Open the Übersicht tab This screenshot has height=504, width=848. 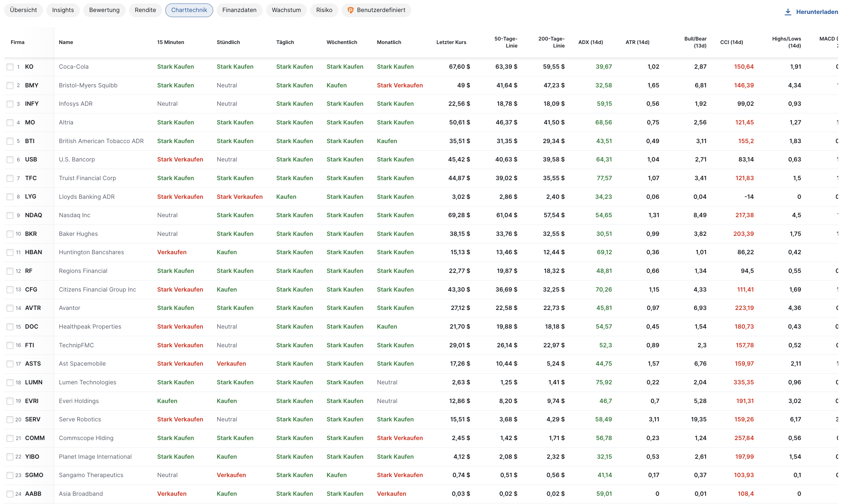[23, 10]
